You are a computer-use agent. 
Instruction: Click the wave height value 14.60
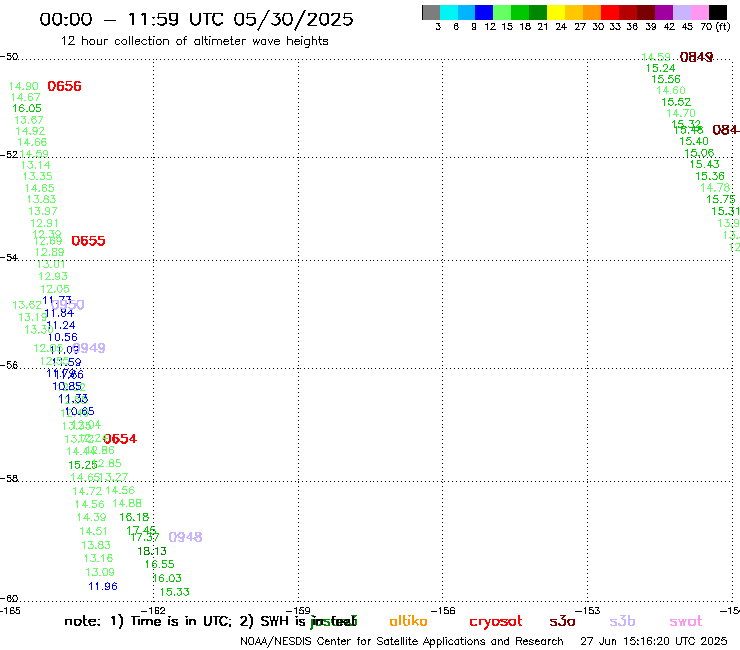[671, 91]
